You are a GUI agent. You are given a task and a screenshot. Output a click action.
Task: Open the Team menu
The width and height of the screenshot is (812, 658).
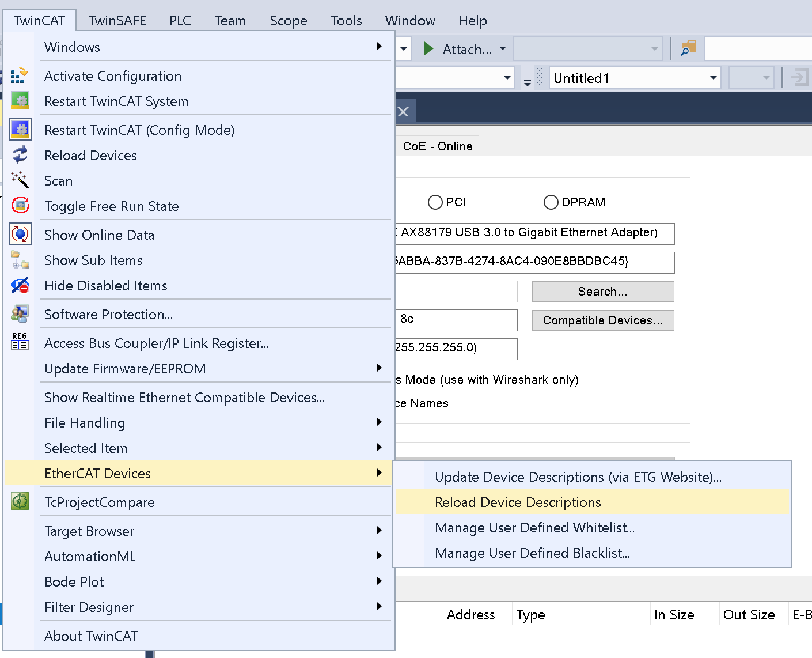click(x=230, y=21)
